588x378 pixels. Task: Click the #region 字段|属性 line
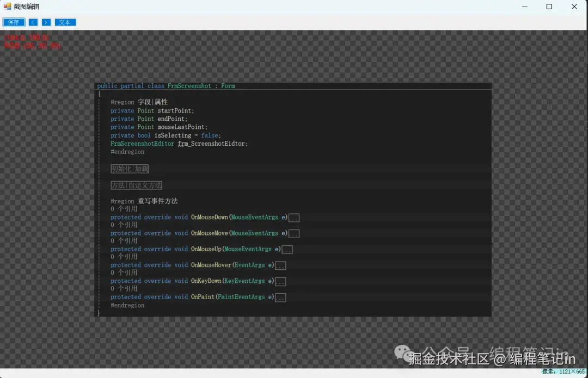click(x=139, y=102)
